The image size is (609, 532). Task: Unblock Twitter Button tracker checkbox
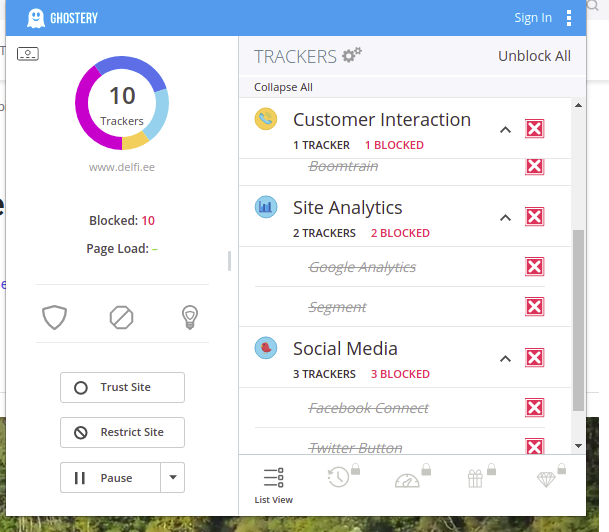coord(534,447)
